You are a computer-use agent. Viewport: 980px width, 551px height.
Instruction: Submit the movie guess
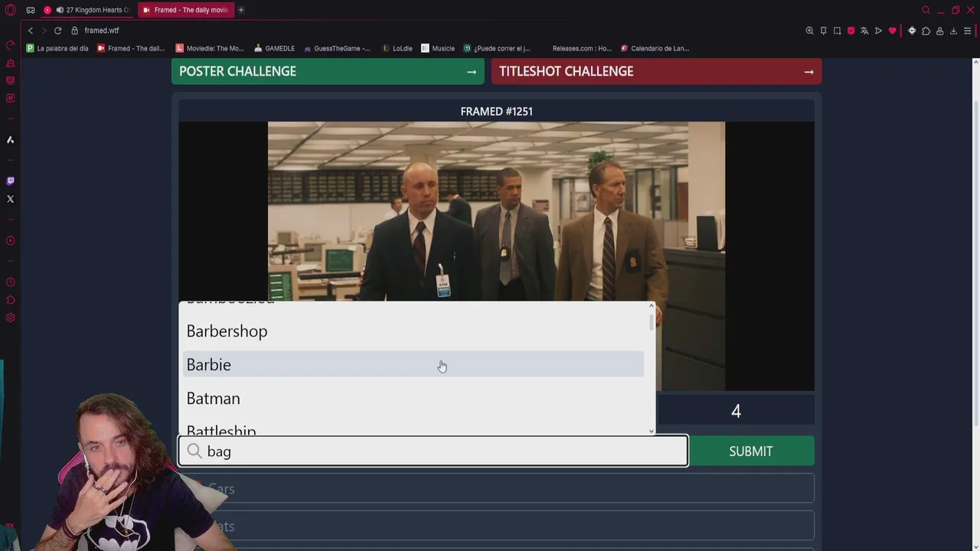[x=751, y=451]
